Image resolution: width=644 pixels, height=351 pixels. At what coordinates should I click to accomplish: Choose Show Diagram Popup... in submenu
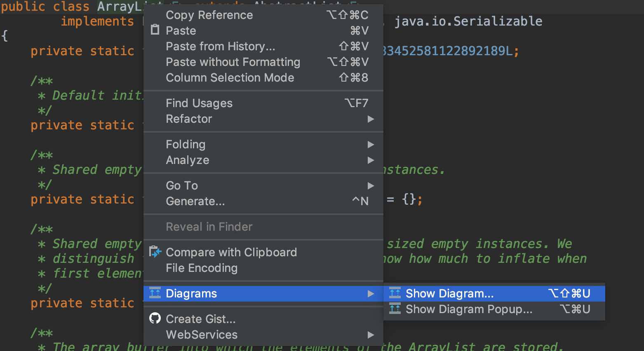click(x=494, y=309)
